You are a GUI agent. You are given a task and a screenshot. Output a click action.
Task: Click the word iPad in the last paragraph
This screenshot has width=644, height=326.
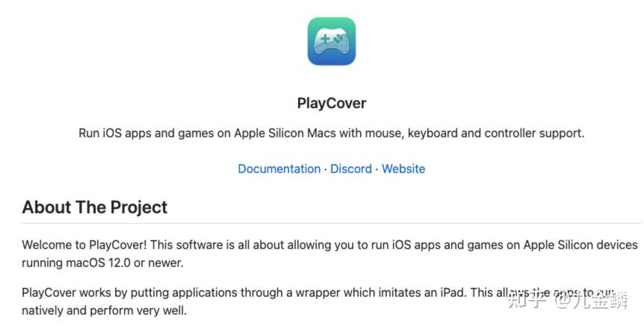pos(453,292)
